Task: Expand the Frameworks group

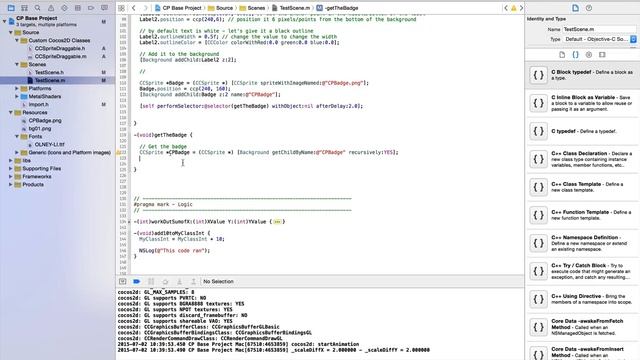Action: 11,176
